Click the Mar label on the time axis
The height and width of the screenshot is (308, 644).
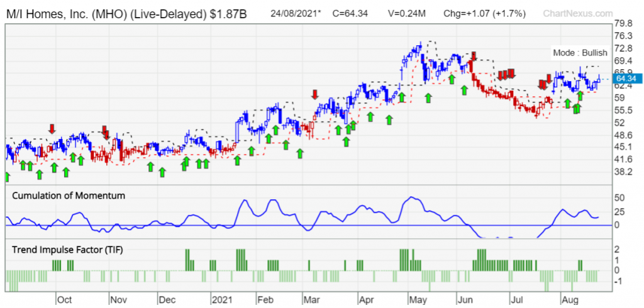[x=312, y=300]
